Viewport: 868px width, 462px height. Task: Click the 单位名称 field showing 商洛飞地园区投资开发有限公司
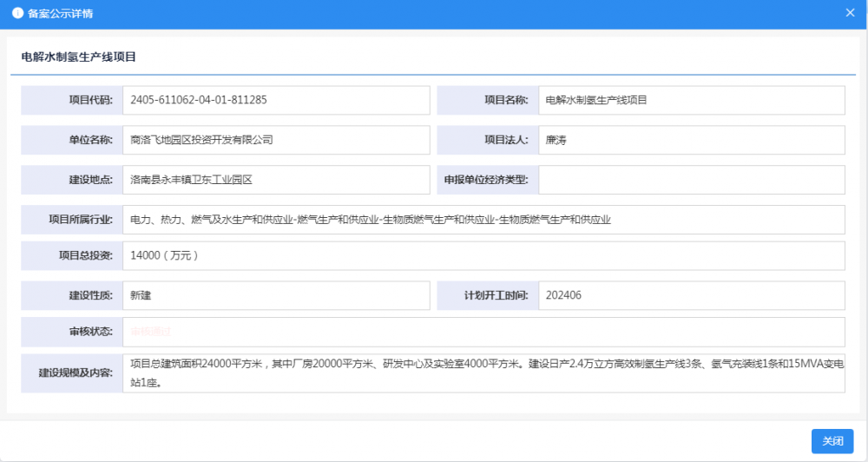coord(276,140)
